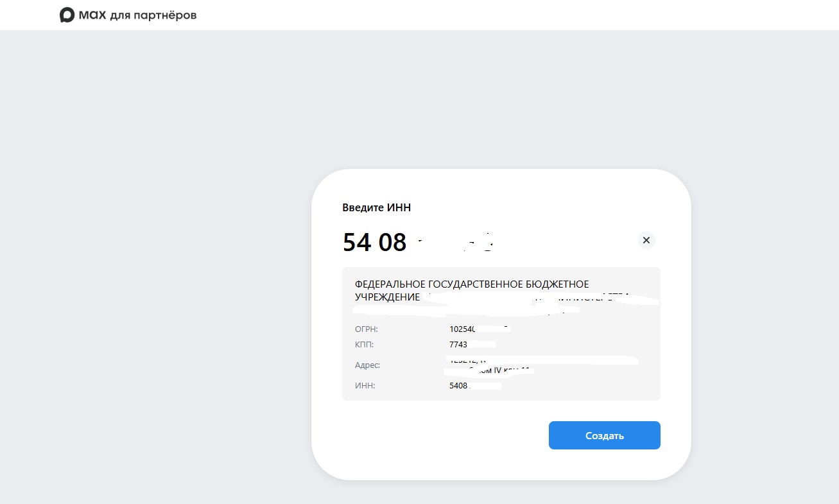Click the Адрес label
Image resolution: width=839 pixels, height=504 pixels.
[x=368, y=365]
